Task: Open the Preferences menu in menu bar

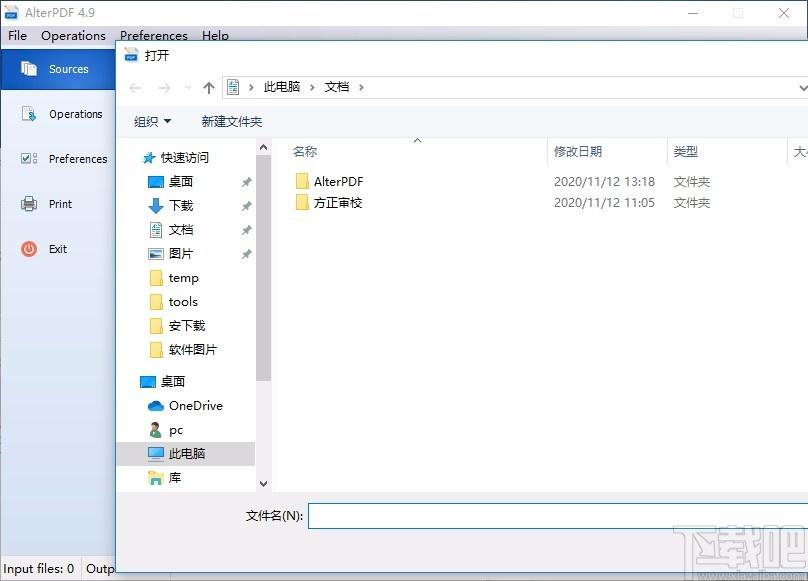Action: click(154, 36)
